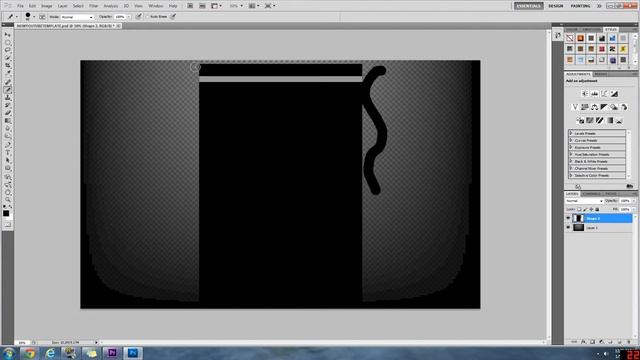Screen dimensions: 640x360
Task: Add an Invert adjustment
Action: pyautogui.click(x=580, y=120)
